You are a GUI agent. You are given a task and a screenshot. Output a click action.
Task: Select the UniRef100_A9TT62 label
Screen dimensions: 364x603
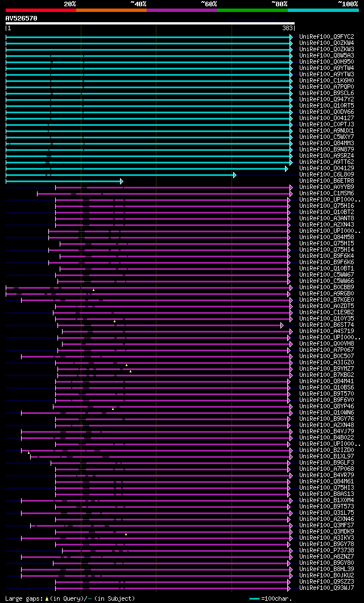pos(327,162)
